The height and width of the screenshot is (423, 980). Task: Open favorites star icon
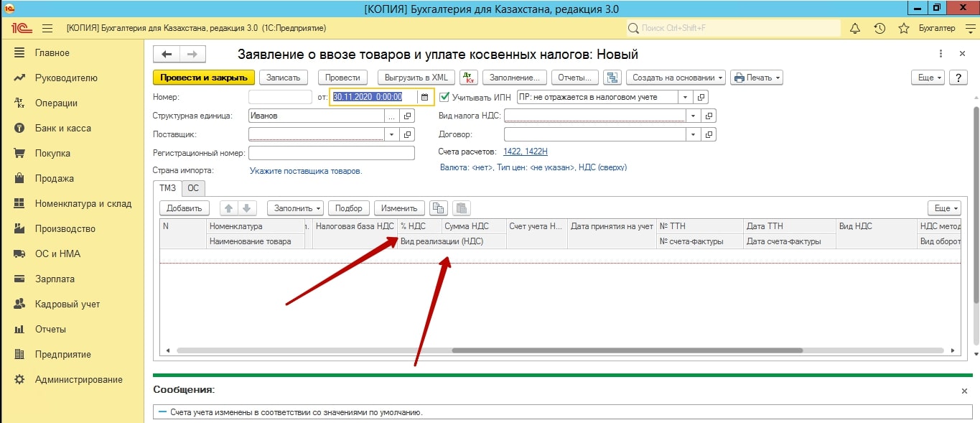click(904, 28)
